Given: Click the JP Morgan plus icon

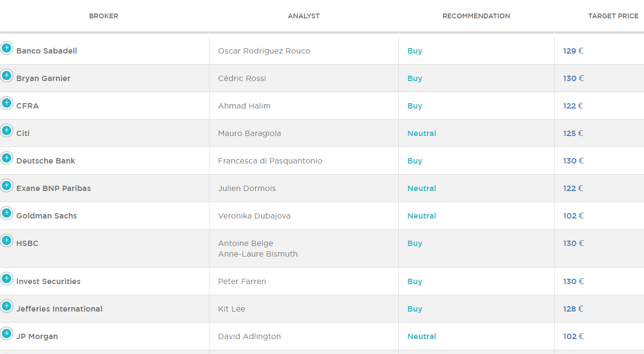Looking at the screenshot, I should tap(6, 333).
